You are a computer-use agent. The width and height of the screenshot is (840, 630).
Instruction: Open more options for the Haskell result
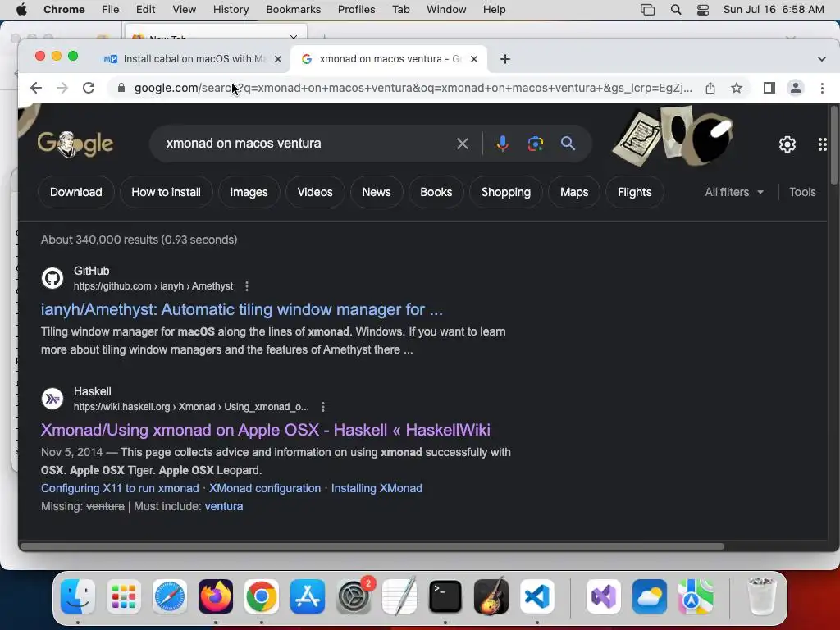[x=323, y=407]
